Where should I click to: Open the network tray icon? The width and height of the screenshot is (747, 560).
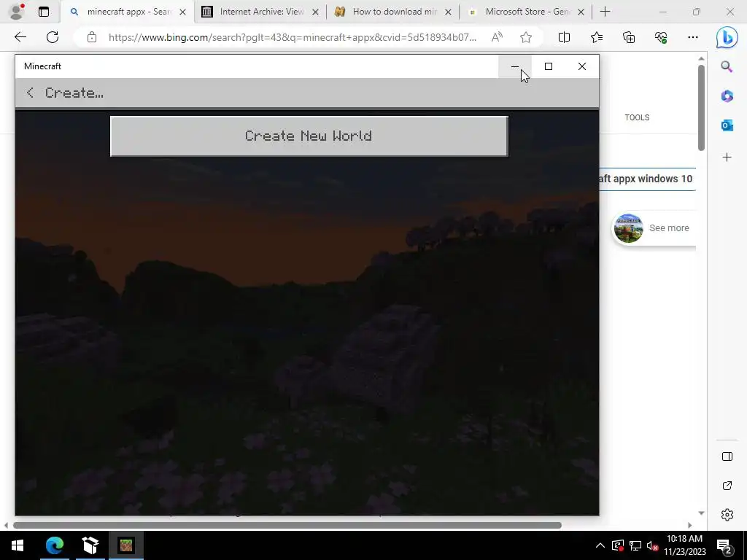(x=635, y=545)
